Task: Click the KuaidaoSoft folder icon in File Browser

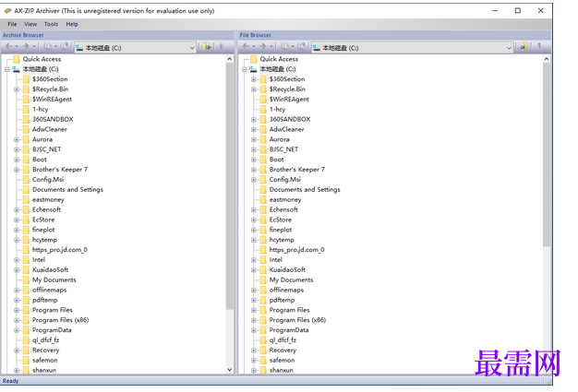Action: coord(263,270)
